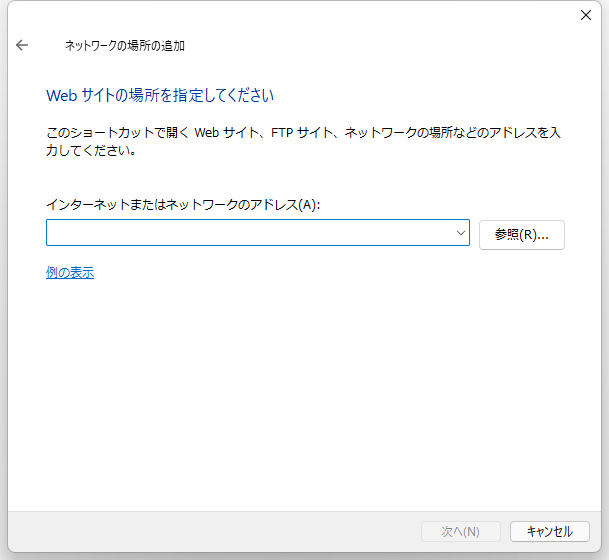This screenshot has width=609, height=560.
Task: Close the ネットワークの場所の追加 dialog
Action: click(x=586, y=15)
